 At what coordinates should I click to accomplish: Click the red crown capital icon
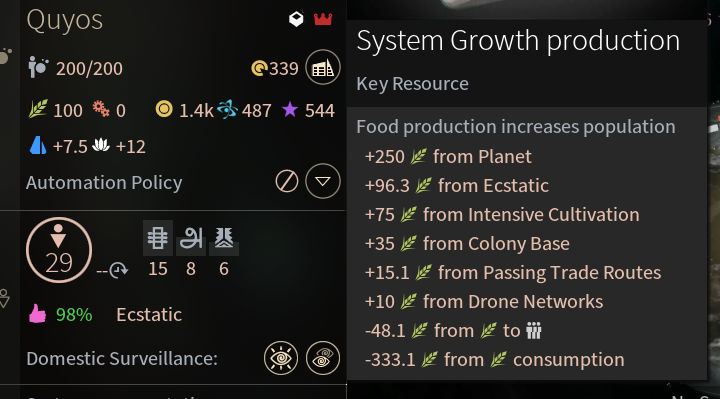pyautogui.click(x=323, y=19)
